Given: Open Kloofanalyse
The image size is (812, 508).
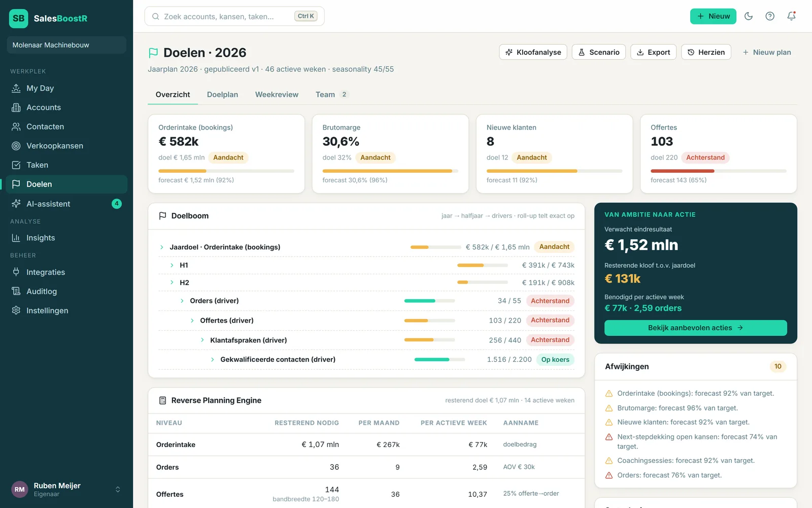Looking at the screenshot, I should click(x=533, y=52).
